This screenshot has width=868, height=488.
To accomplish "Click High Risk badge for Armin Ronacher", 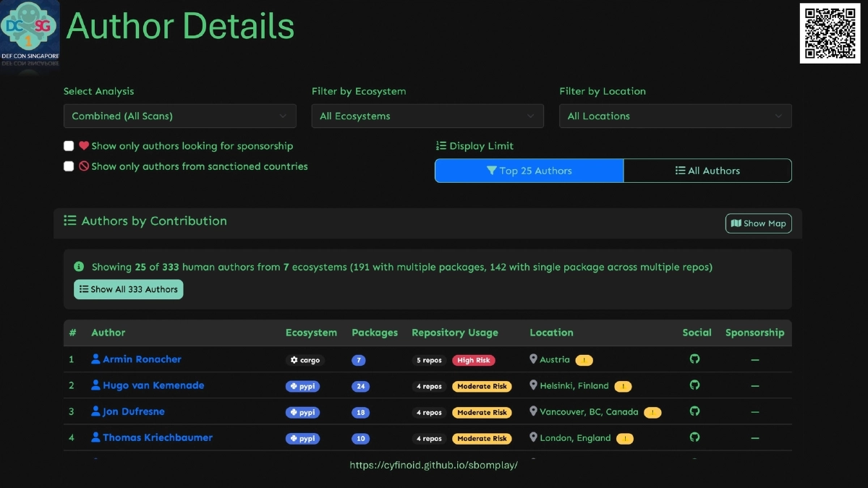I will coord(474,360).
